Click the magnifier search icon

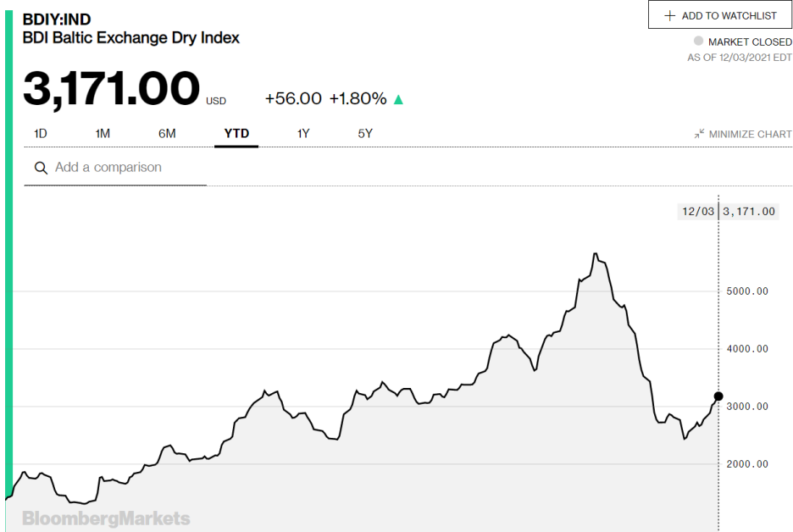point(41,168)
